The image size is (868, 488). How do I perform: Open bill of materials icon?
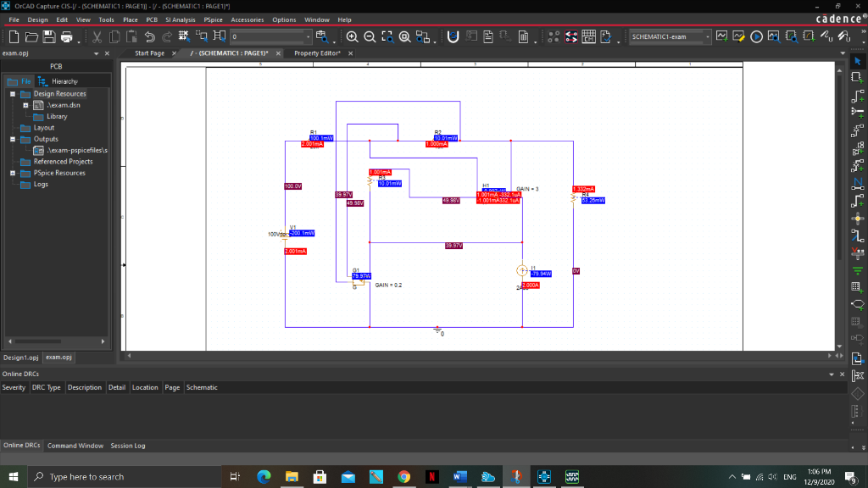coord(523,37)
